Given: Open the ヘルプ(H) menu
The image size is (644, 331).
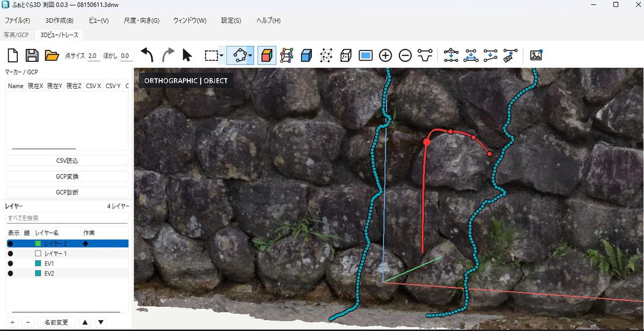Looking at the screenshot, I should (268, 20).
